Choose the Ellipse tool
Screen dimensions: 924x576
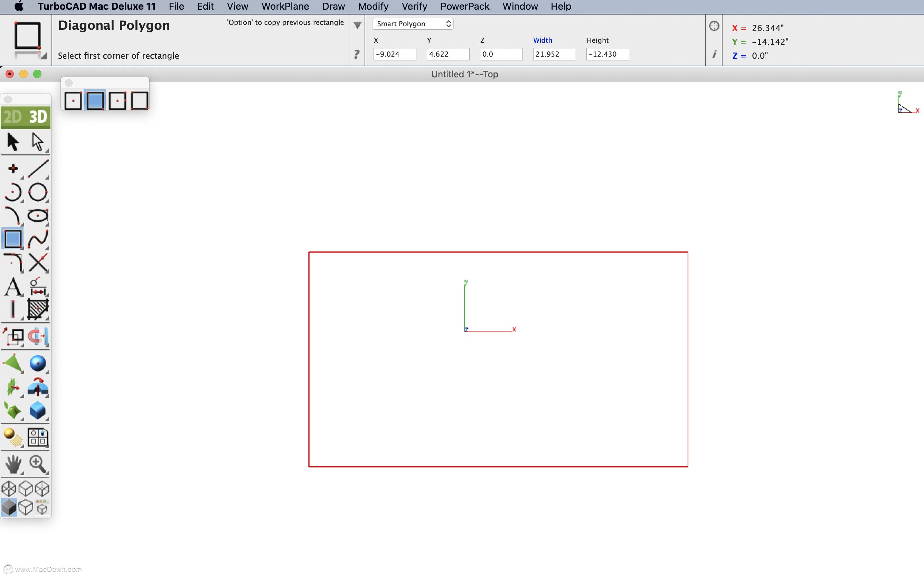38,215
